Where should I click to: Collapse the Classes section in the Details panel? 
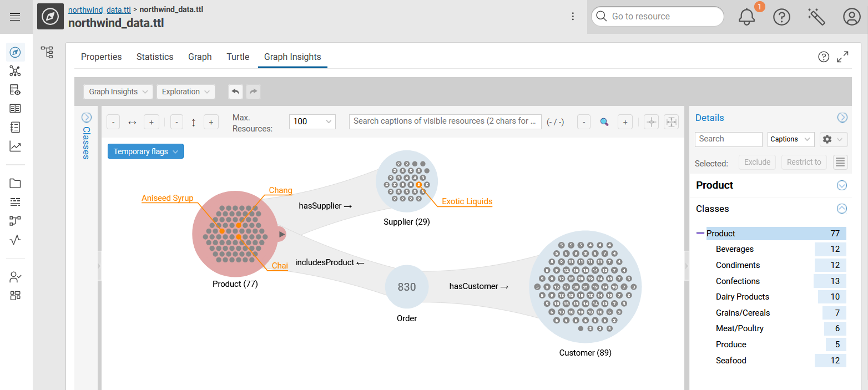(842, 209)
